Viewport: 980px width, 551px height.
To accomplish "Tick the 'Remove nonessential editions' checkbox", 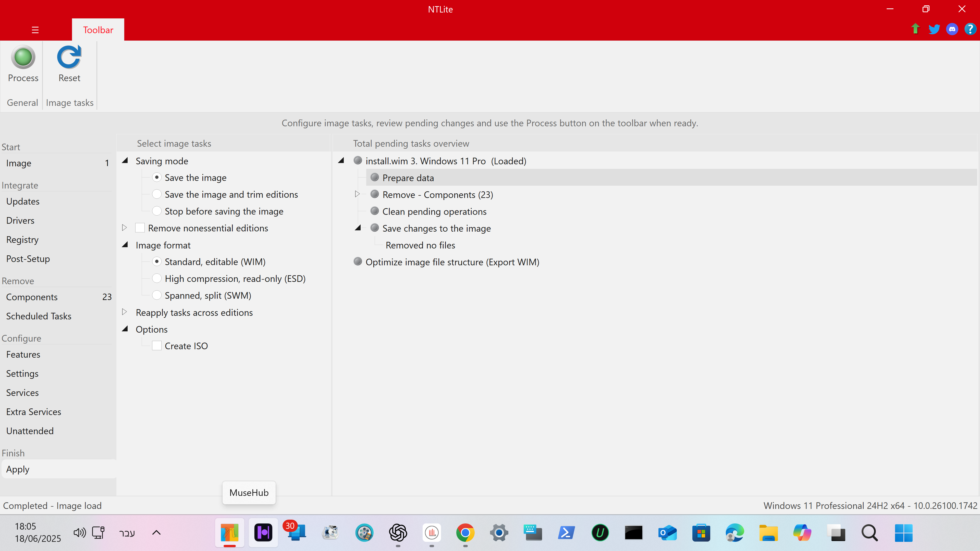I will tap(140, 228).
